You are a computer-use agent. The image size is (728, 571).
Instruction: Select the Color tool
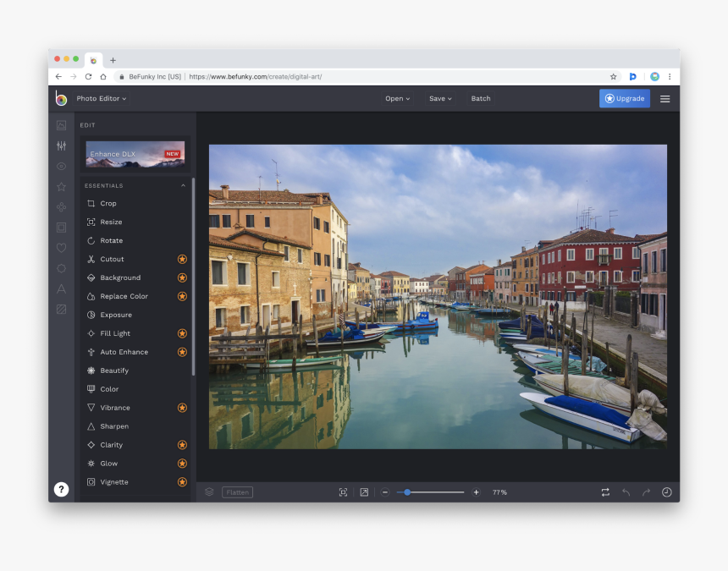tap(135, 389)
